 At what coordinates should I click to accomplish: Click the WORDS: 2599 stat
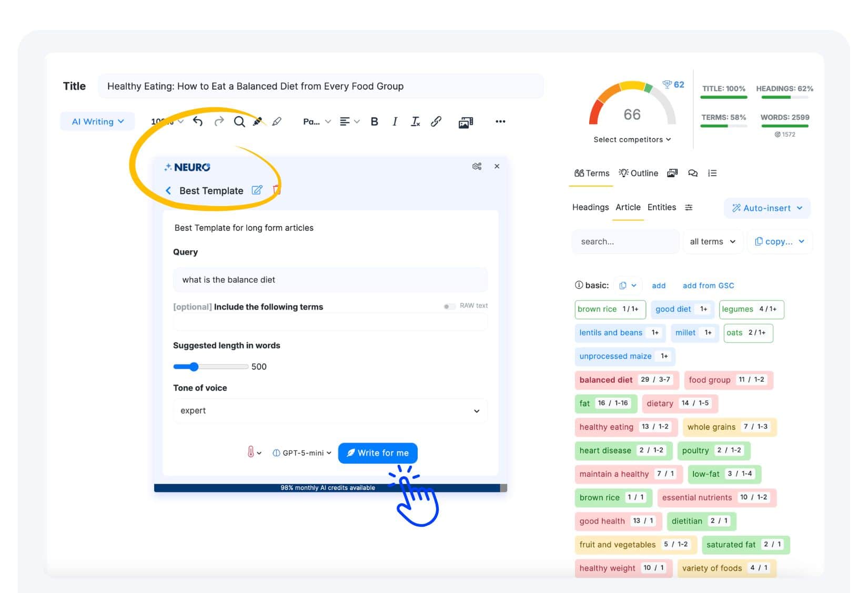[784, 117]
